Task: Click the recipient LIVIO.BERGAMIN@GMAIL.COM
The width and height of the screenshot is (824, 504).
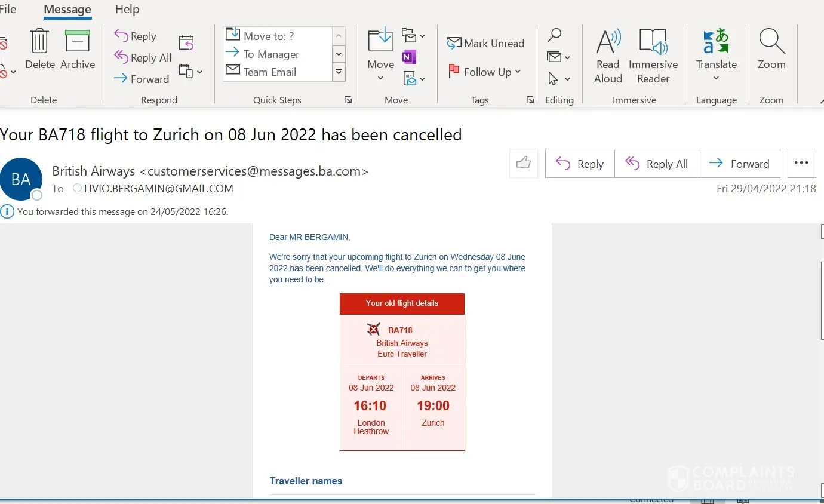Action: pyautogui.click(x=158, y=189)
